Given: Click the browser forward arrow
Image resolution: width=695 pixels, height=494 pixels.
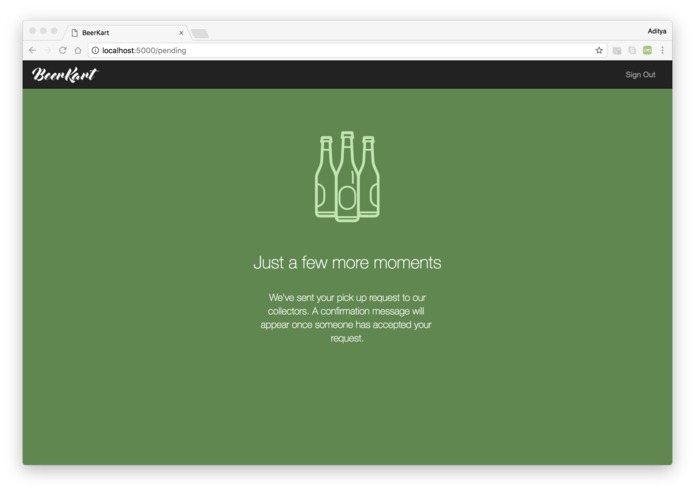Looking at the screenshot, I should click(47, 50).
